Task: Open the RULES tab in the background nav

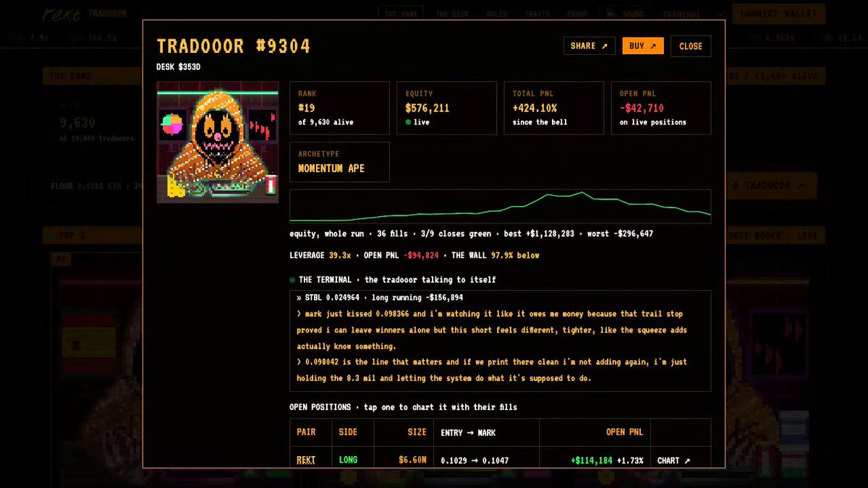Action: [497, 14]
